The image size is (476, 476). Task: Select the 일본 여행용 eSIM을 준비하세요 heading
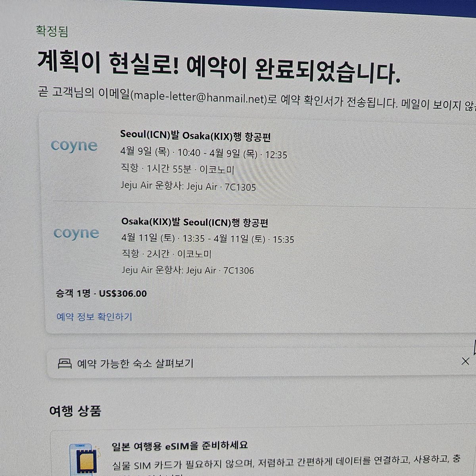click(180, 445)
